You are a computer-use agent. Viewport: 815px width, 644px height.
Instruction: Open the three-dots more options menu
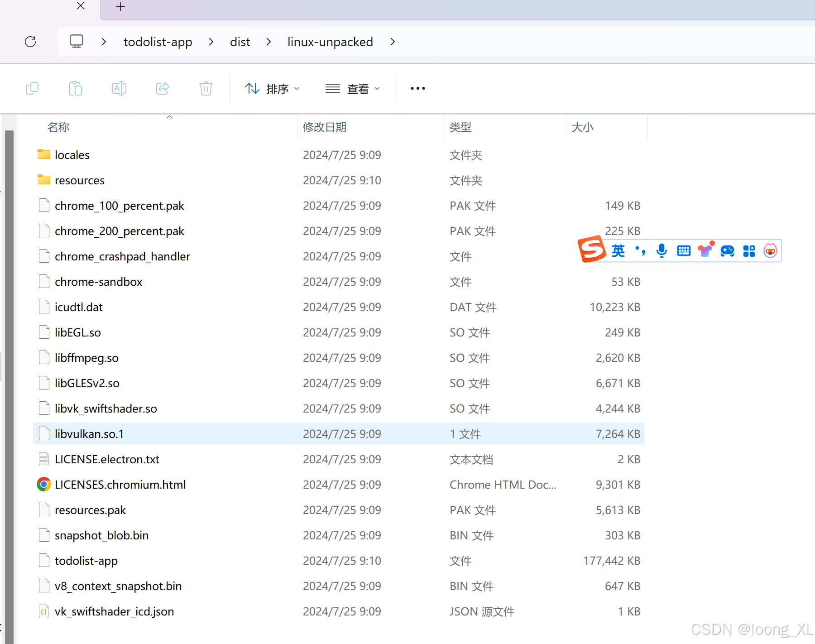(417, 88)
